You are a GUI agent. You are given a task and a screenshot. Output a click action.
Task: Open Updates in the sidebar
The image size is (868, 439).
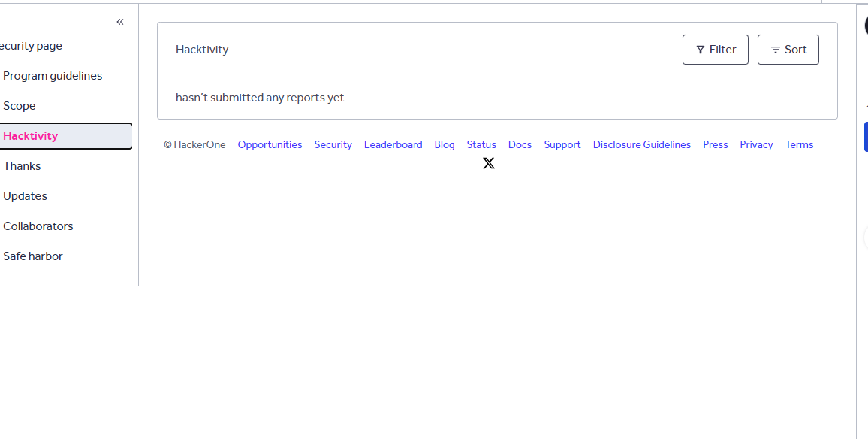[25, 195]
